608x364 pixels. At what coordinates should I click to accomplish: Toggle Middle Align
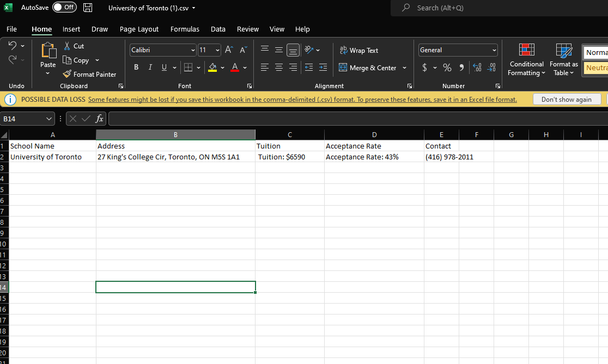tap(279, 50)
